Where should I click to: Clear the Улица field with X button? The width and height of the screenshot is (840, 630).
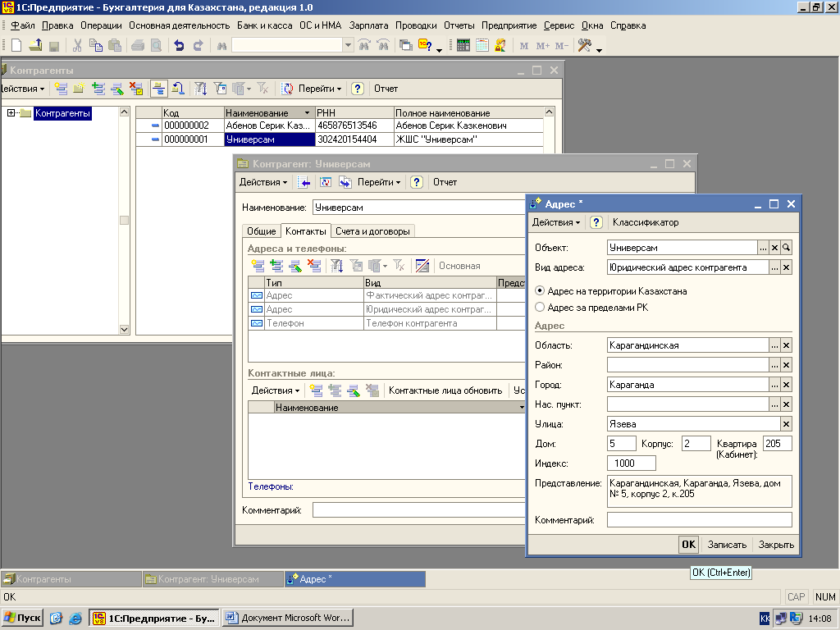tap(786, 424)
